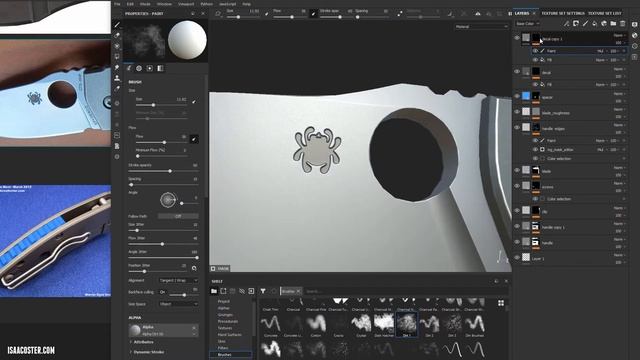Toggle visibility of 'specar' layer
Viewport: 640px width, 360px height.
(x=517, y=96)
